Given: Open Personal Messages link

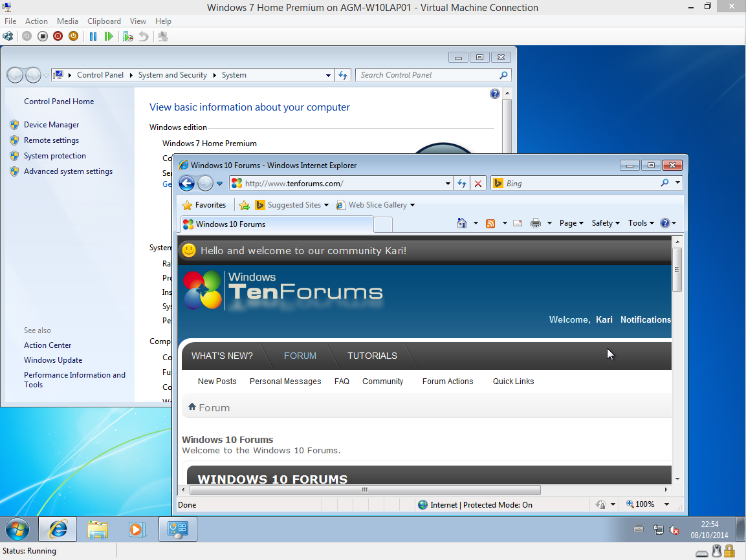Looking at the screenshot, I should (x=285, y=382).
